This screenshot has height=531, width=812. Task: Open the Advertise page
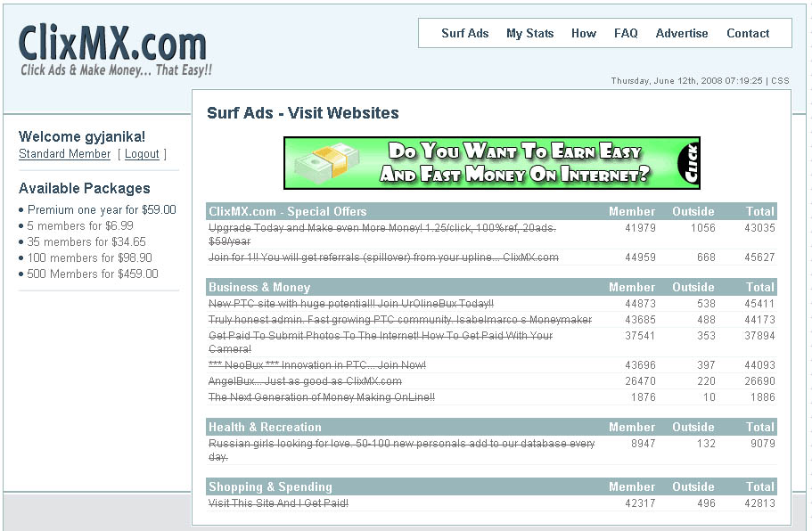pos(682,33)
